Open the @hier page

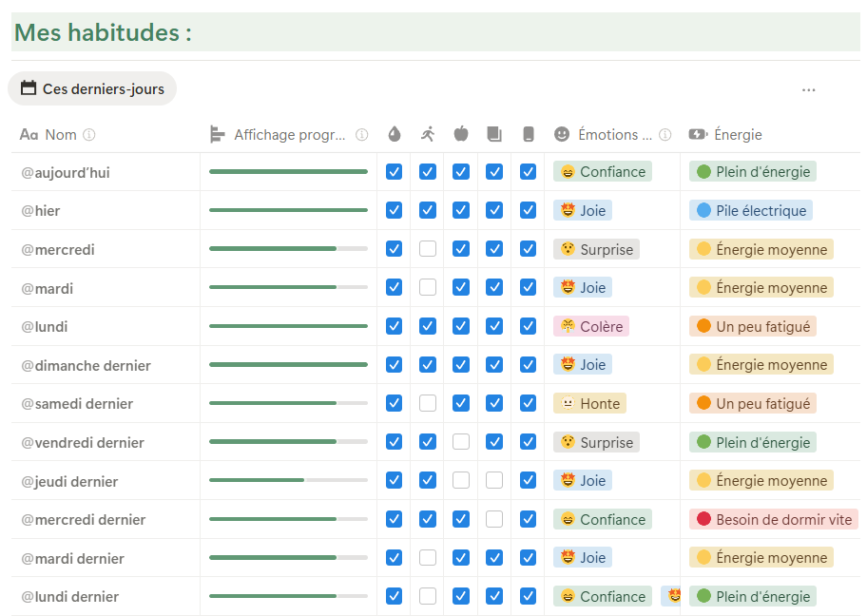[x=40, y=211]
